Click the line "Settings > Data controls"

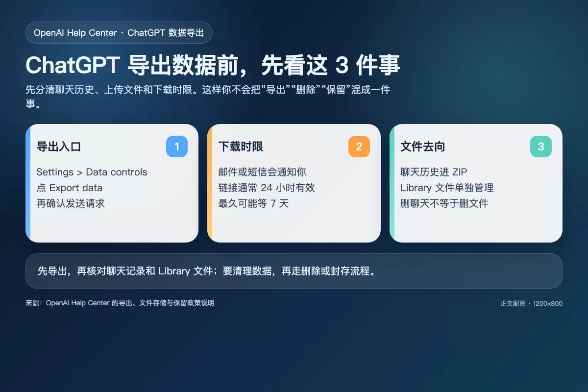[92, 172]
